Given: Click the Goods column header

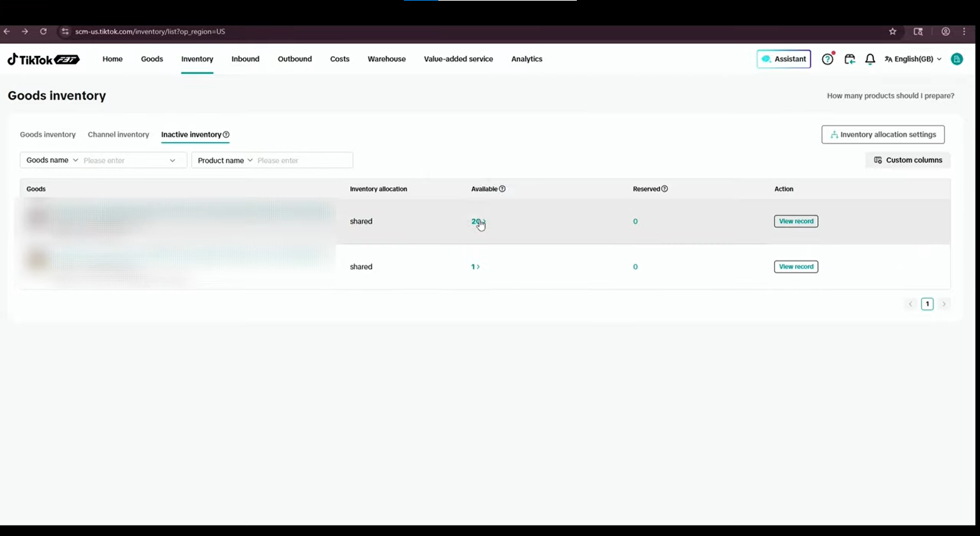Looking at the screenshot, I should (x=36, y=189).
